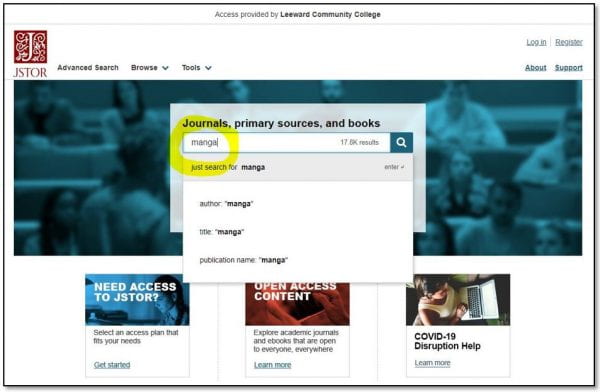Click the COVID-19 laptop photo
This screenshot has width=600, height=392.
458,300
